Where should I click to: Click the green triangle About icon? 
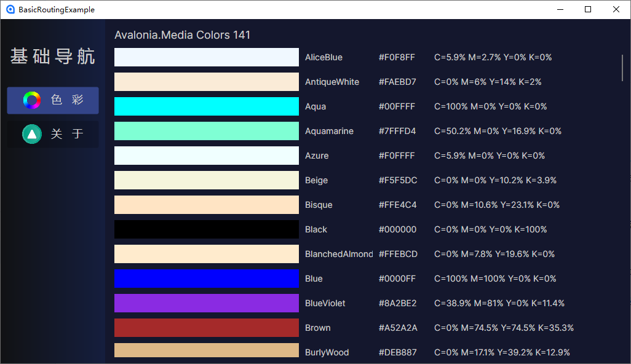32,134
